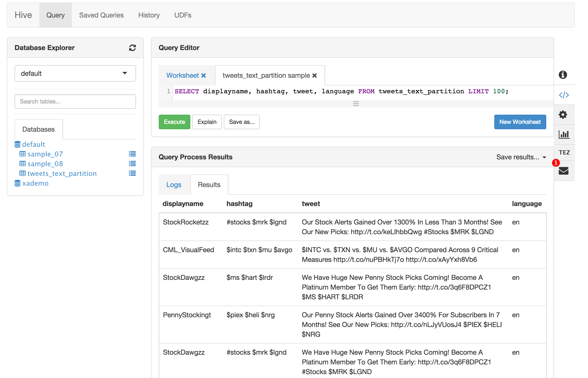This screenshot has height=378, width=588.
Task: Switch to the Logs tab
Action: coord(173,185)
